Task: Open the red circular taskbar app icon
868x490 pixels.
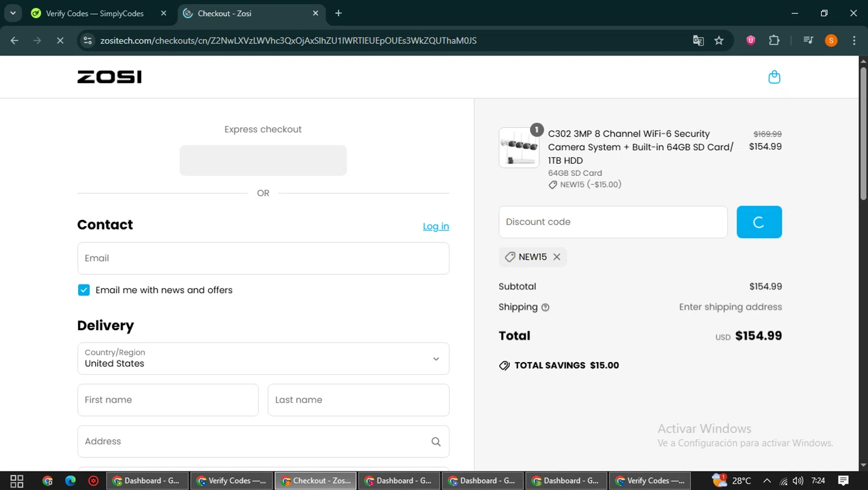Action: (93, 481)
